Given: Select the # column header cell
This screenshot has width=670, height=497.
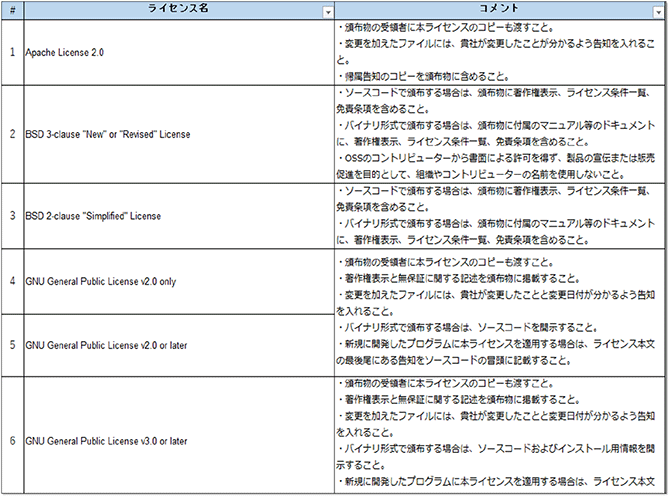Looking at the screenshot, I should pyautogui.click(x=11, y=10).
